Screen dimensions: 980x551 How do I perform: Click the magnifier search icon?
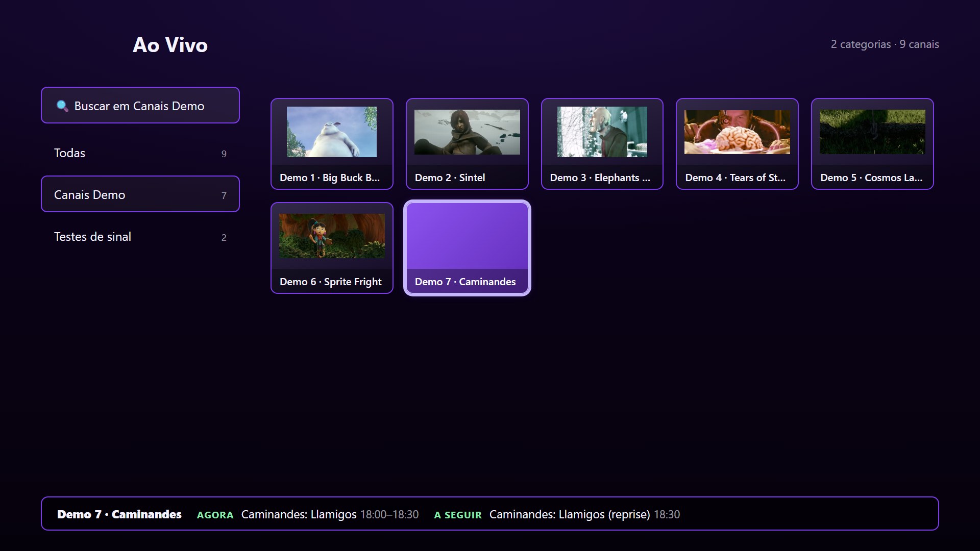pyautogui.click(x=62, y=106)
